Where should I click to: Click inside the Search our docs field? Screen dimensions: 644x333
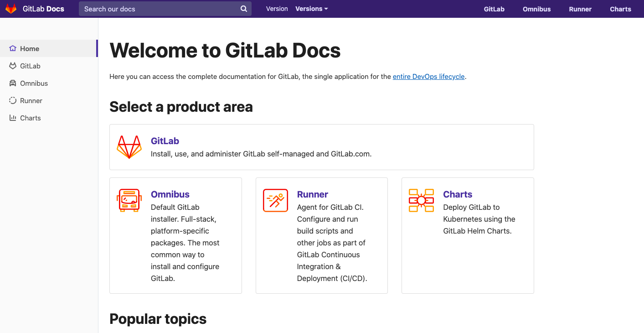point(160,9)
